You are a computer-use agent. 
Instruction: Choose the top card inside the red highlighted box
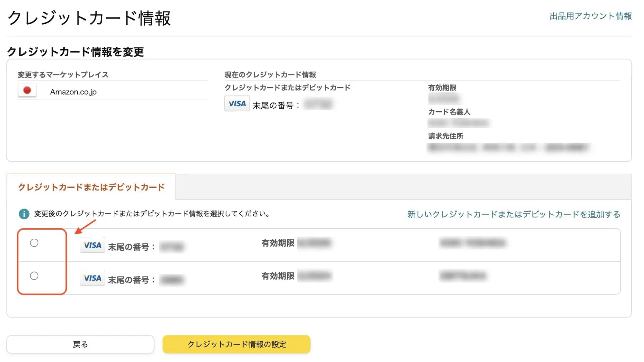pyautogui.click(x=34, y=243)
